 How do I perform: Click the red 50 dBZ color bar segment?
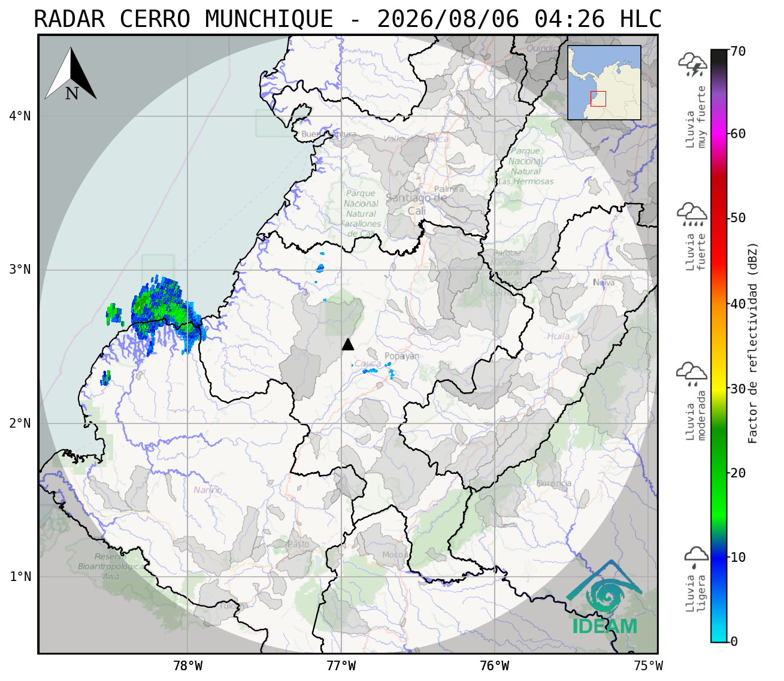(719, 218)
